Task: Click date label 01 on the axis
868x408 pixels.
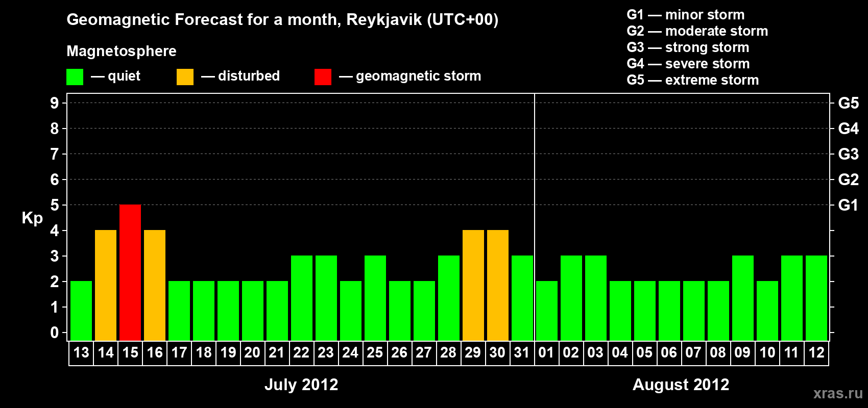Action: [x=547, y=352]
